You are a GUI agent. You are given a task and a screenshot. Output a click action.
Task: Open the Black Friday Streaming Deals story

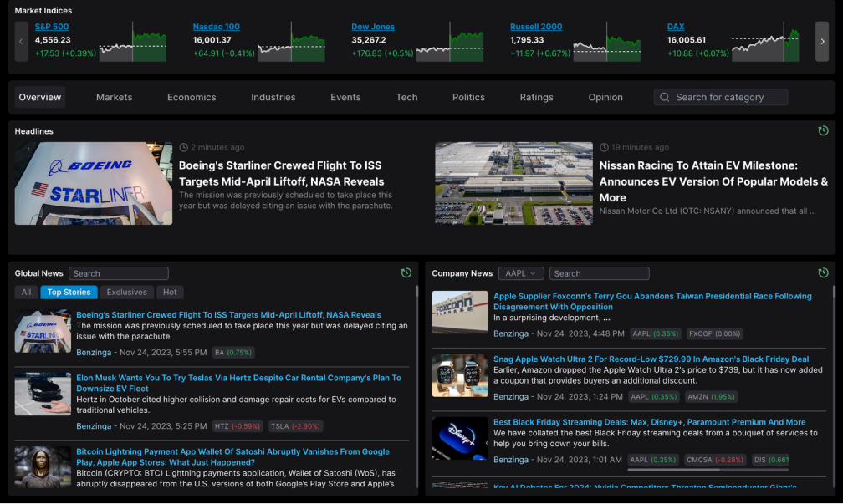(x=650, y=422)
